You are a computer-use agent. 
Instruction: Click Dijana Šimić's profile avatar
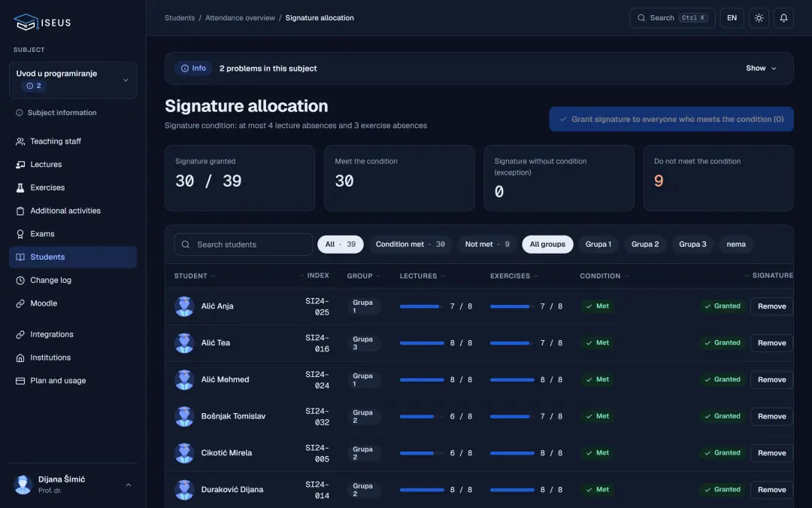click(x=23, y=485)
